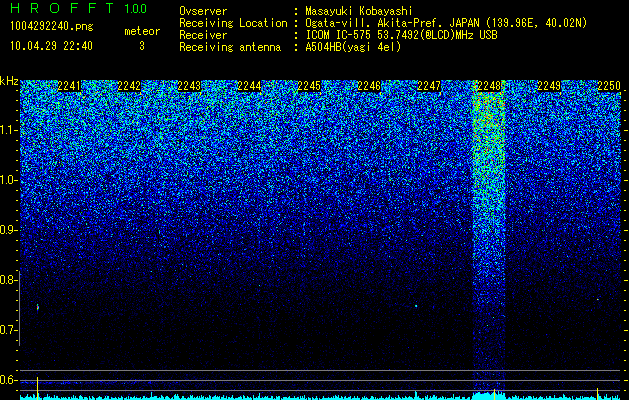629x400 pixels.
Task: Click the 0.8 kHz axis label
Action: [x=9, y=280]
